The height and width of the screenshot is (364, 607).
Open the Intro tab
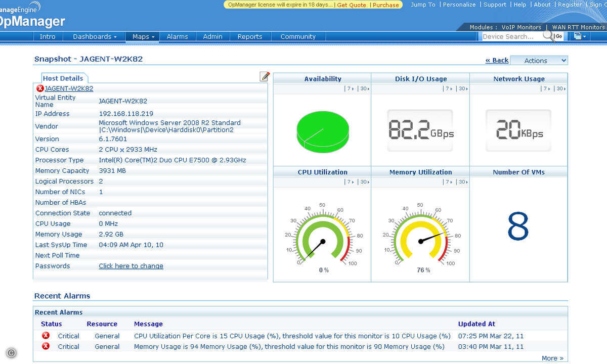pos(48,36)
